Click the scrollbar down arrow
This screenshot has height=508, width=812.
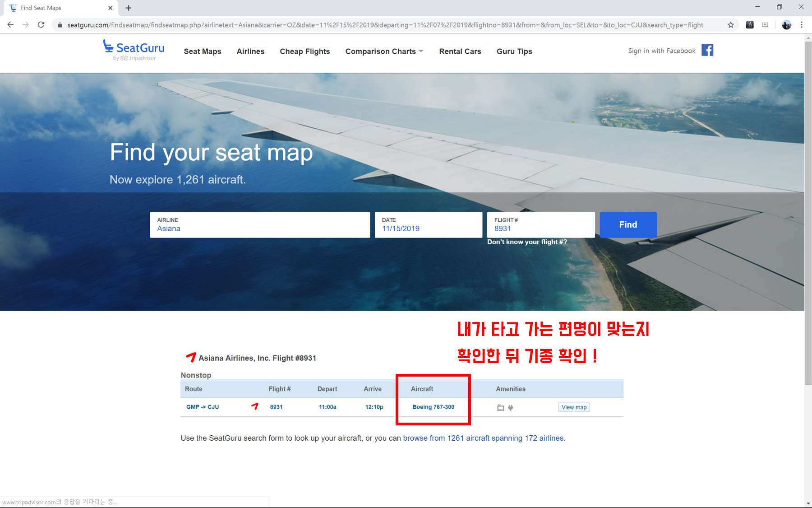click(x=808, y=503)
